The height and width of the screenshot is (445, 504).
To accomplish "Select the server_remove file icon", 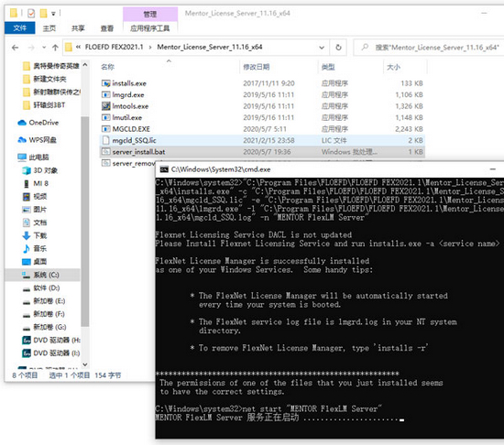I will tap(105, 163).
